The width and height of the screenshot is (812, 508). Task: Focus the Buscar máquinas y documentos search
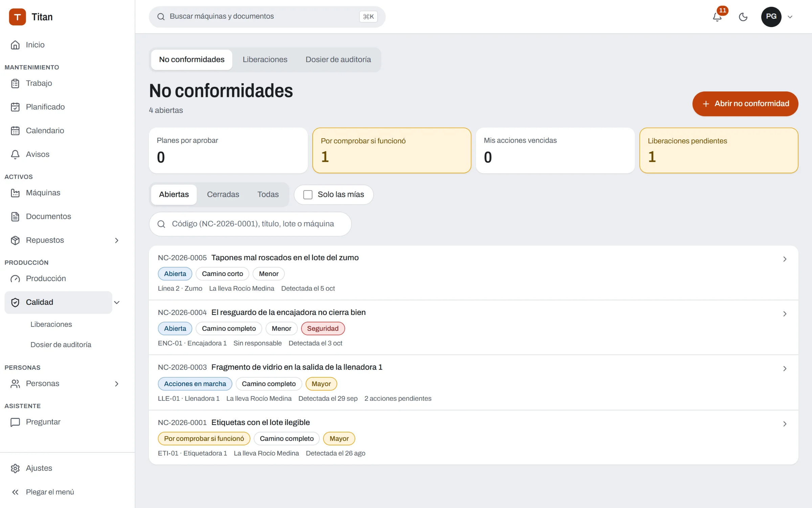[267, 17]
